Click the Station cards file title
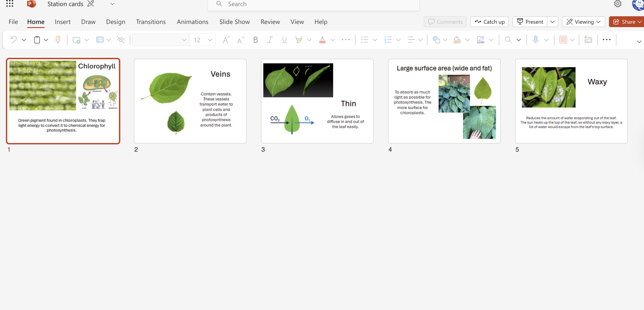 pos(65,4)
